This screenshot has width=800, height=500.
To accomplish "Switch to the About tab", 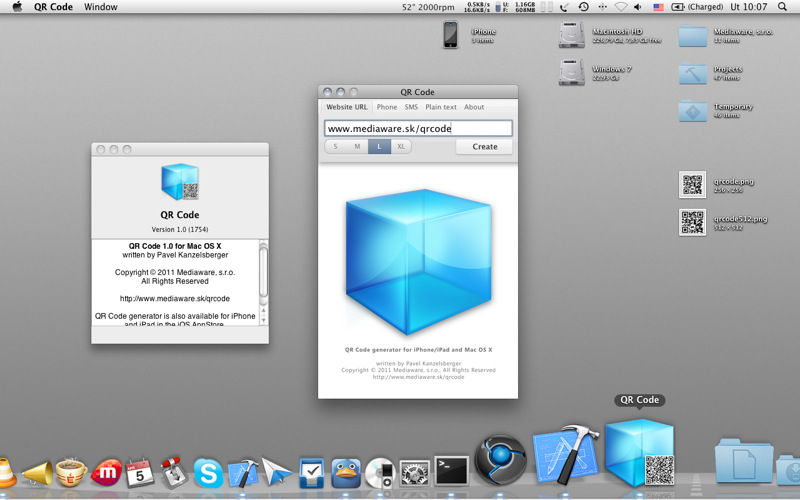I will click(x=474, y=107).
